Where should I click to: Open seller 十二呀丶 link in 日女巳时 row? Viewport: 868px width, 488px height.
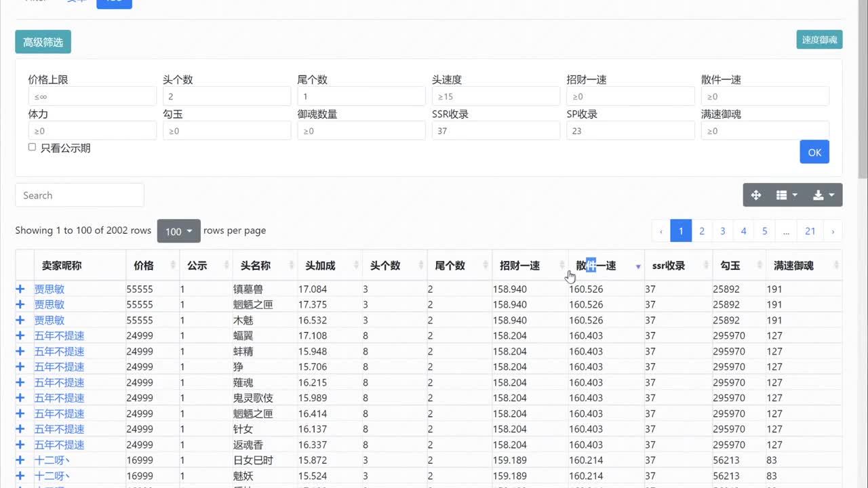pos(53,461)
